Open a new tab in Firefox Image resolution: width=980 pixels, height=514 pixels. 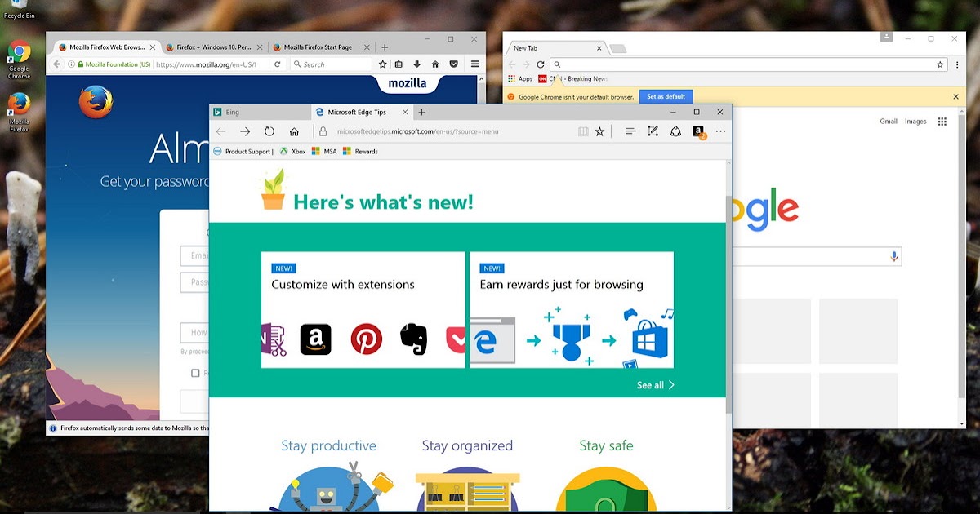(x=385, y=47)
